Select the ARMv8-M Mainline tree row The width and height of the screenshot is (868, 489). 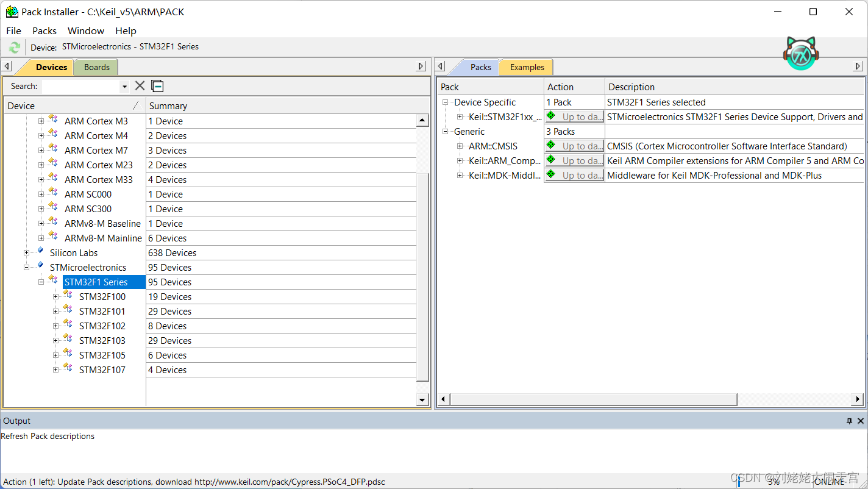[103, 238]
